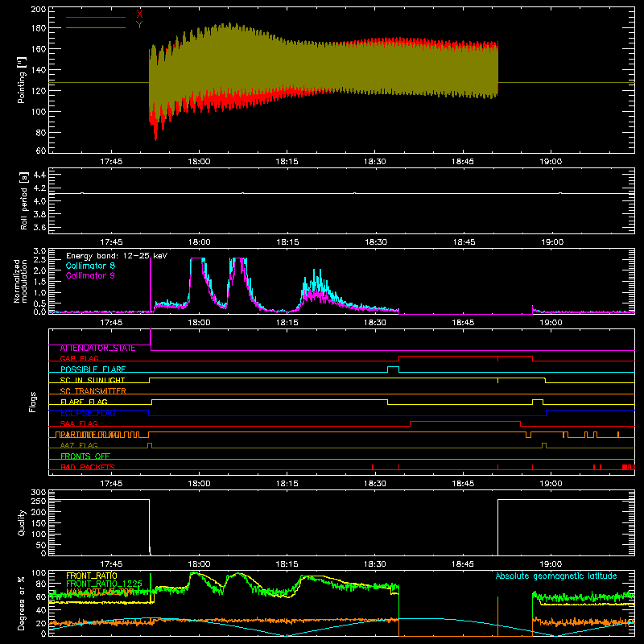Click the 18:00 tick under the Roll period plot
Screen dimensions: 644x644
point(199,242)
